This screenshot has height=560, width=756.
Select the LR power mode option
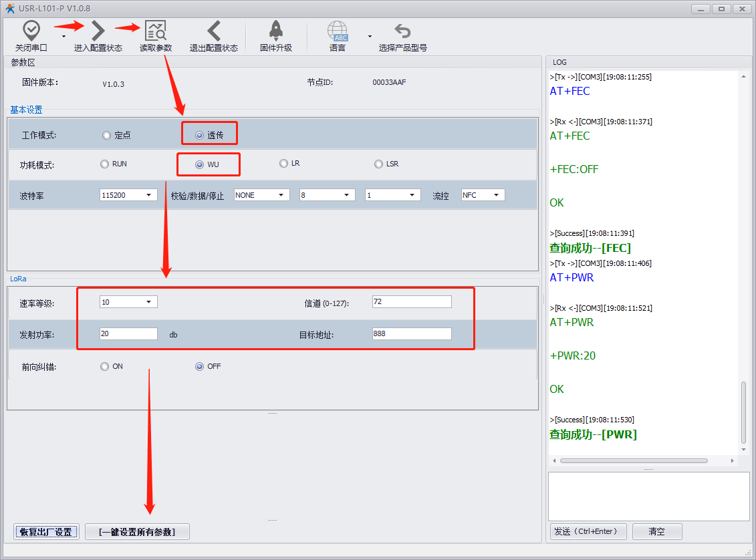coord(283,164)
